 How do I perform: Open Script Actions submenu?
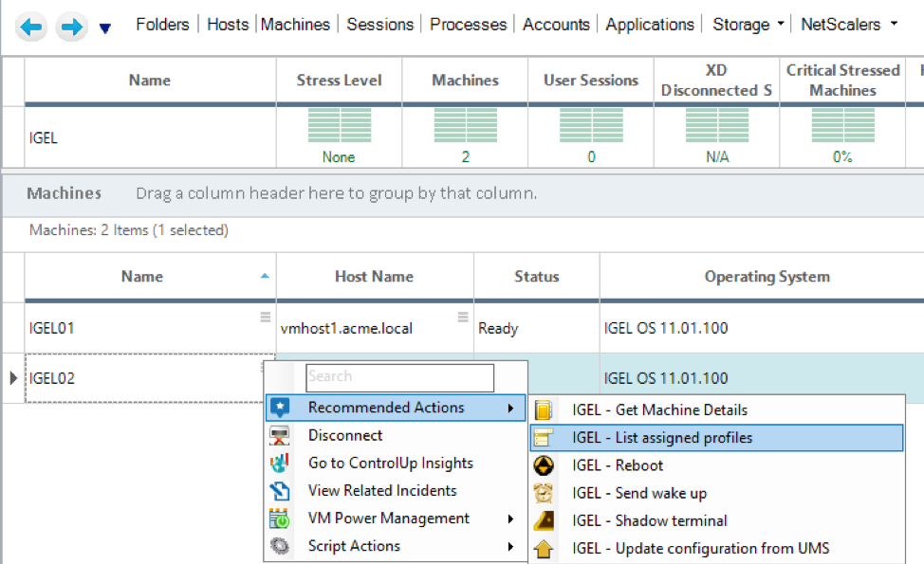396,546
